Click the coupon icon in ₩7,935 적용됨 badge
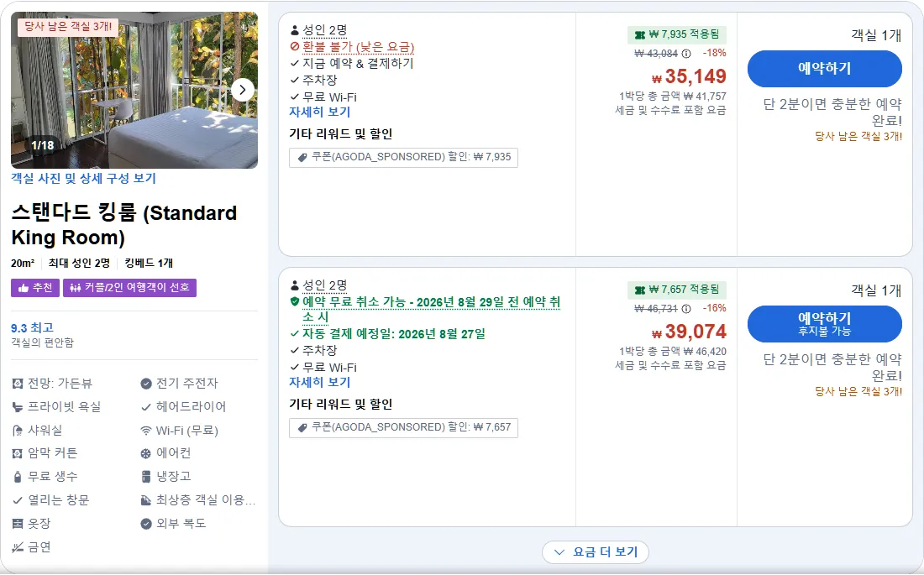The image size is (924, 575). point(640,34)
